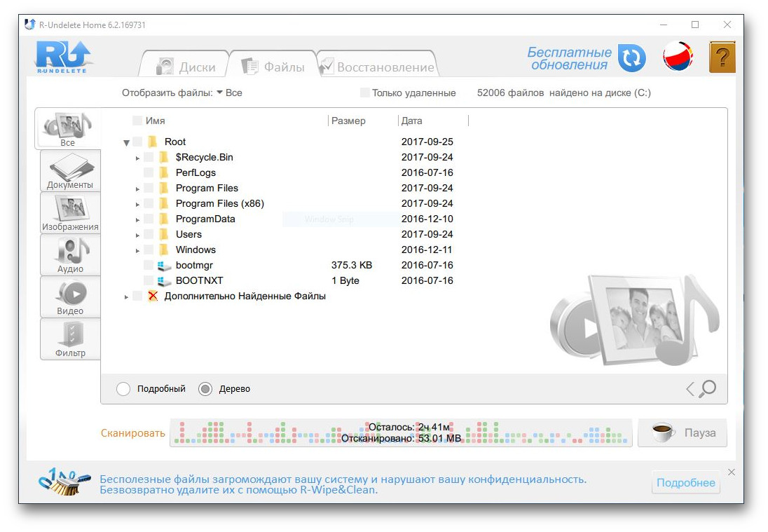The height and width of the screenshot is (532, 768).
Task: Switch to the Диски tab
Action: [186, 67]
